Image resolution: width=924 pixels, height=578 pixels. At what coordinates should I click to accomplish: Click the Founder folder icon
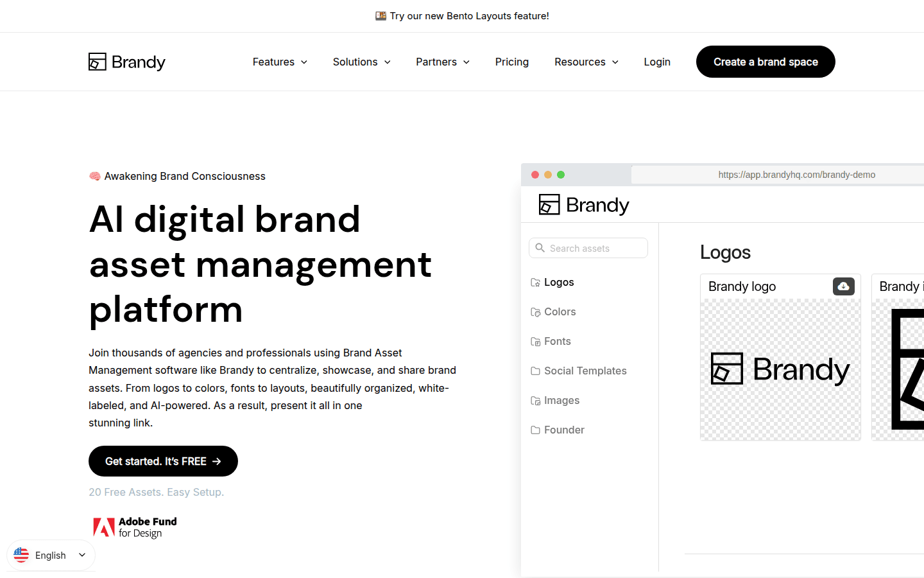pos(535,430)
